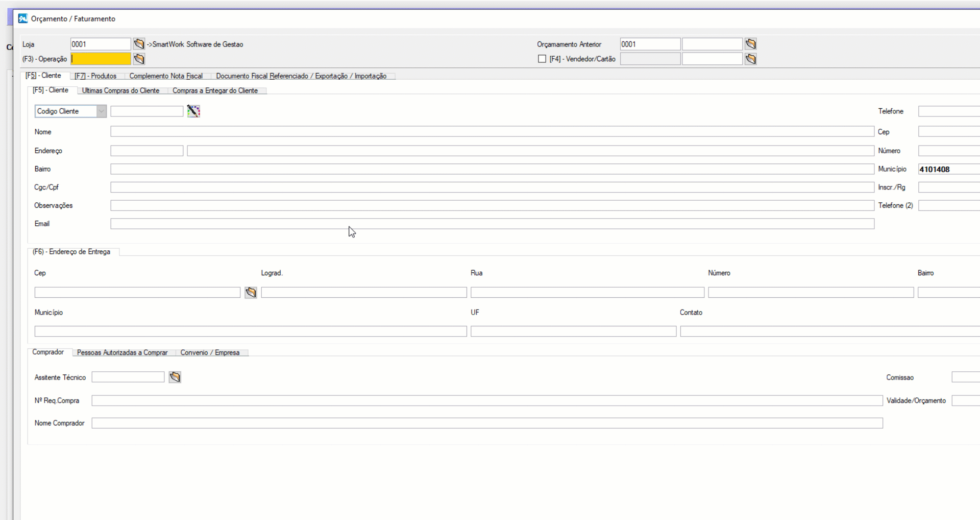Open Compras a Entegar do Cliente tab
980x520 pixels.
(215, 90)
